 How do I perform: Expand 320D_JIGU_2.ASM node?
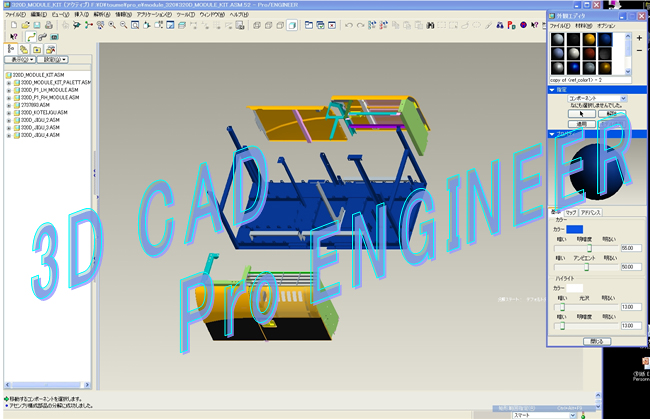[9, 120]
